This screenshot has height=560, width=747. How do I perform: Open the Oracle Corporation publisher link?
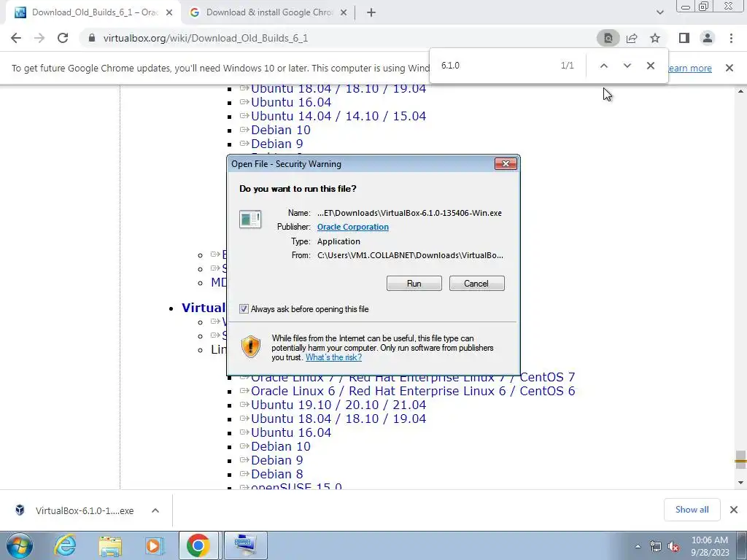[352, 227]
